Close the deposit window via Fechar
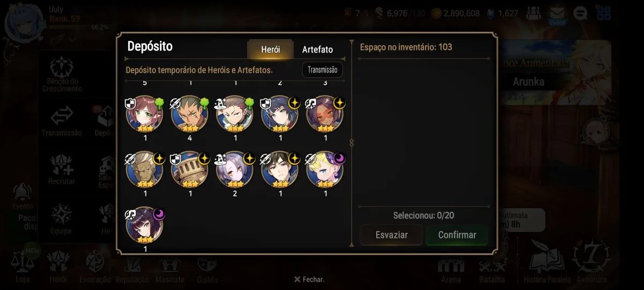Screen dimensions: 644x290 [x=309, y=279]
